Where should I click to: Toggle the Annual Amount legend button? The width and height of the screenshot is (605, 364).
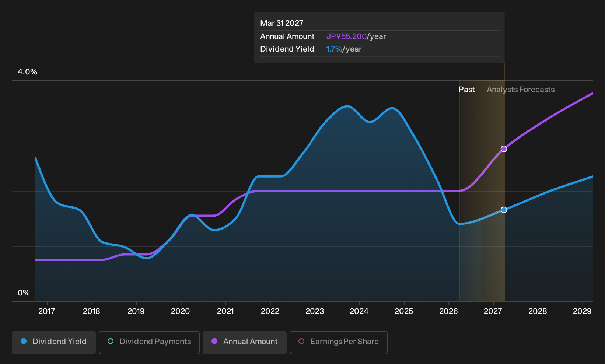(x=245, y=342)
